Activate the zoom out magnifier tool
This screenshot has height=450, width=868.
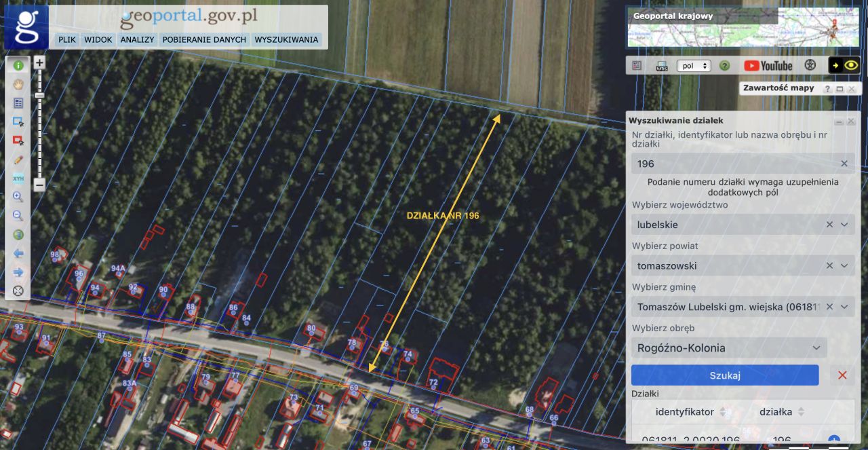pos(18,216)
